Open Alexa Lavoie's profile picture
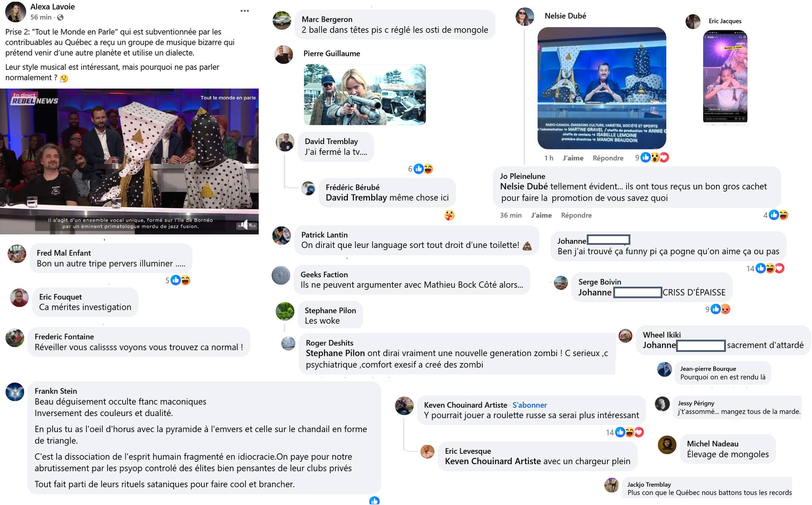 pyautogui.click(x=15, y=12)
